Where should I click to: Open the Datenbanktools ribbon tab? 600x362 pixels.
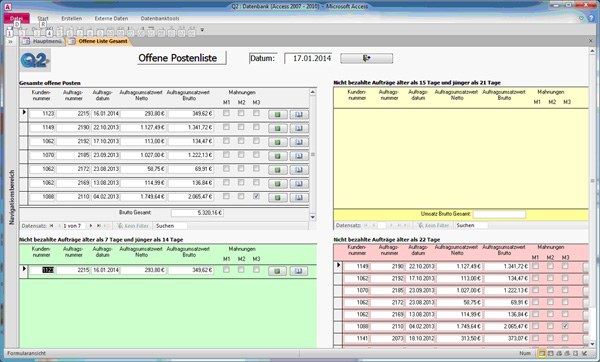click(160, 18)
